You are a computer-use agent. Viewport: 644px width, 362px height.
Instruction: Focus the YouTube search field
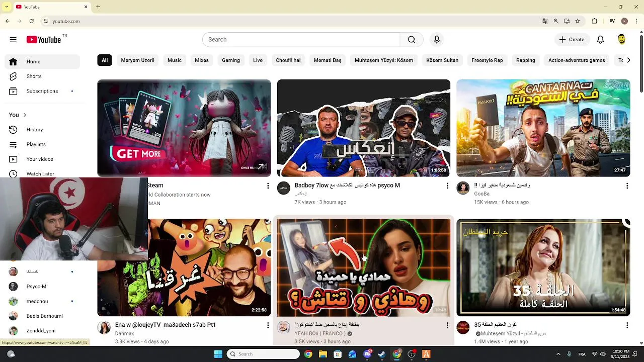tap(301, 40)
